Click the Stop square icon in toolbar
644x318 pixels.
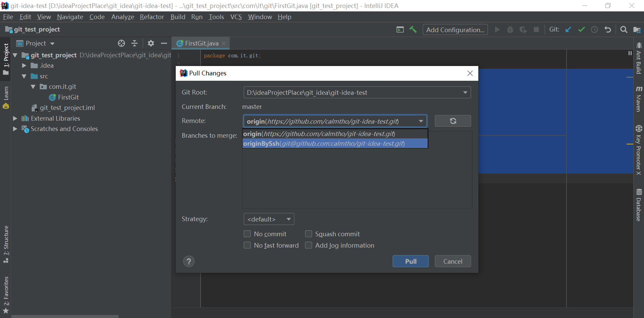(x=536, y=29)
